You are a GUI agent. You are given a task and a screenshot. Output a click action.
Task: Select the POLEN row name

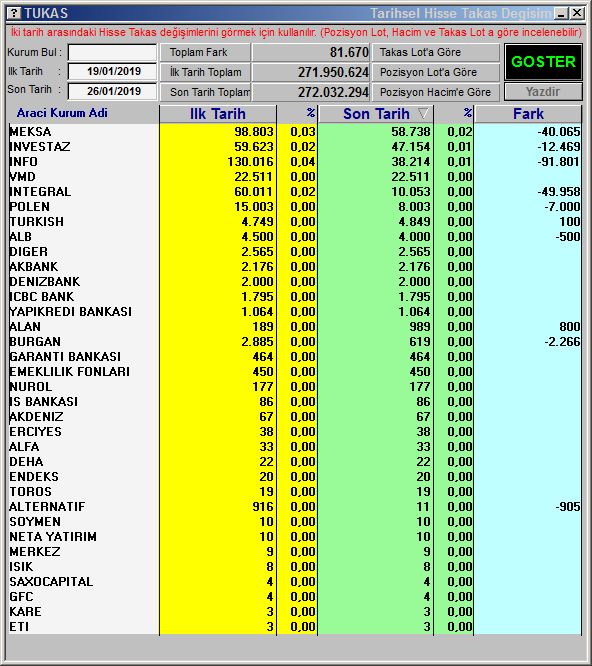click(29, 207)
